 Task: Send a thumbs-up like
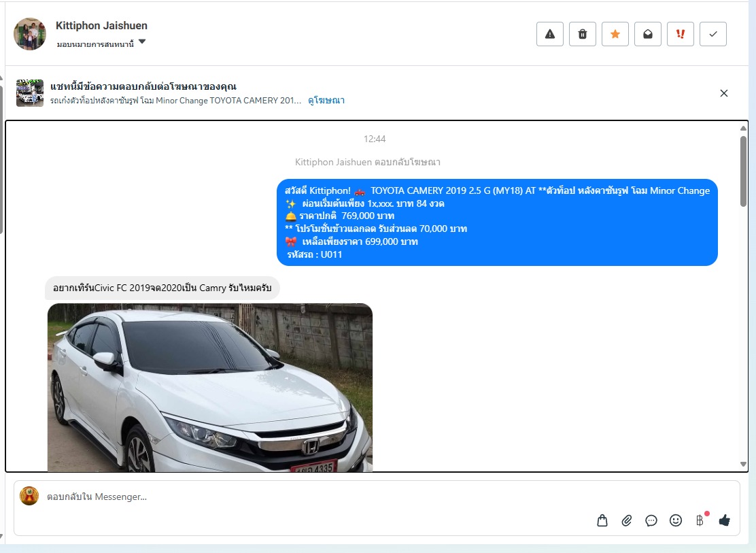724,520
